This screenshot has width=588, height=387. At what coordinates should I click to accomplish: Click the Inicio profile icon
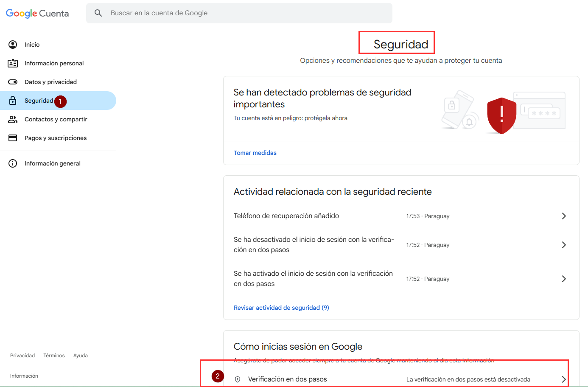tap(13, 45)
